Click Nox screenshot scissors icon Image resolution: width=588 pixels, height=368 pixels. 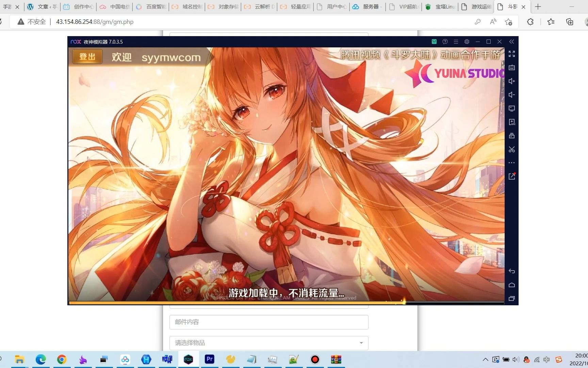511,149
